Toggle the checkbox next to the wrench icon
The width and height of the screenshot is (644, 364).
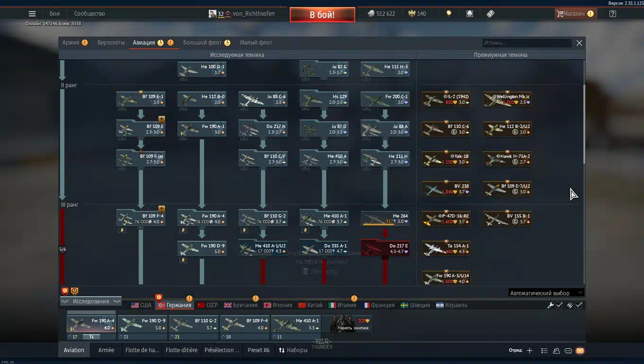click(x=559, y=305)
